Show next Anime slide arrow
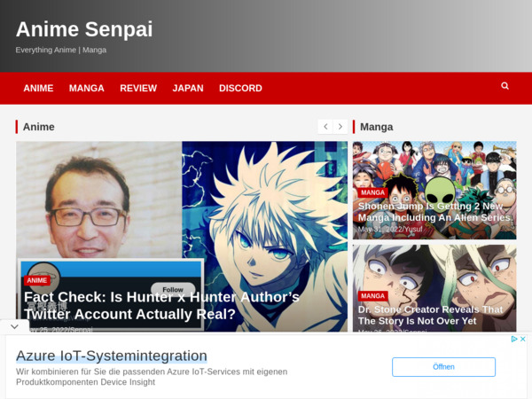 [340, 127]
